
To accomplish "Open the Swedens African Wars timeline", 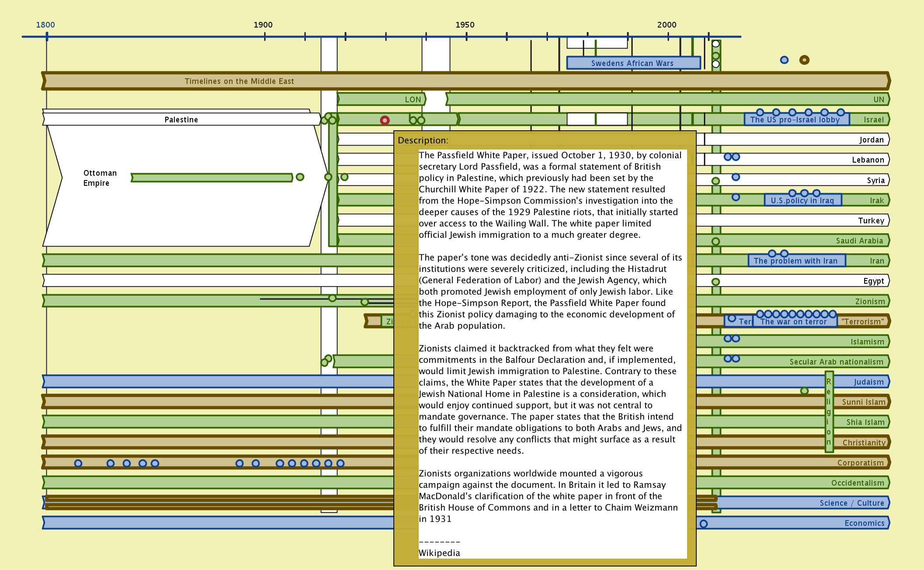I will pyautogui.click(x=633, y=63).
